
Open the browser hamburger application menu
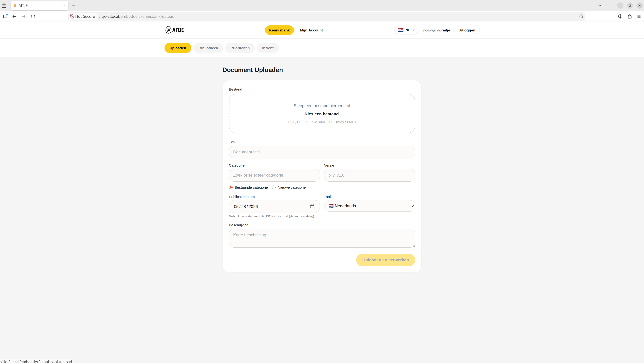(x=639, y=16)
